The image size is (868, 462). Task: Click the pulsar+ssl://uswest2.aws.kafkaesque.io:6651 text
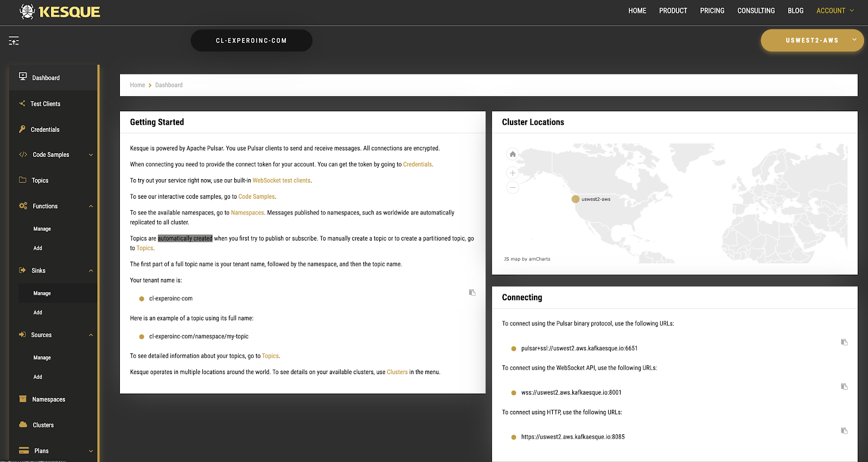tap(579, 349)
